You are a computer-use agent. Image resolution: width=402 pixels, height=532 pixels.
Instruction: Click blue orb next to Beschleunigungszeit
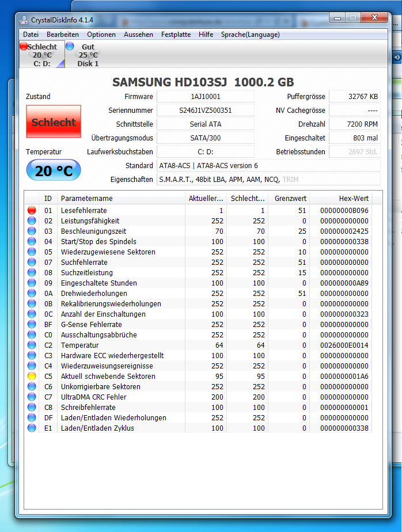point(32,231)
